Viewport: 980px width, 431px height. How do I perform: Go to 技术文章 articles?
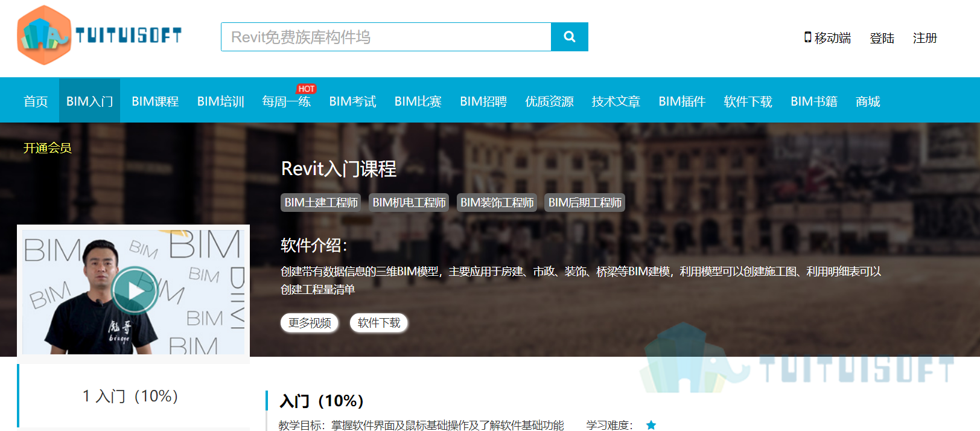click(x=616, y=101)
